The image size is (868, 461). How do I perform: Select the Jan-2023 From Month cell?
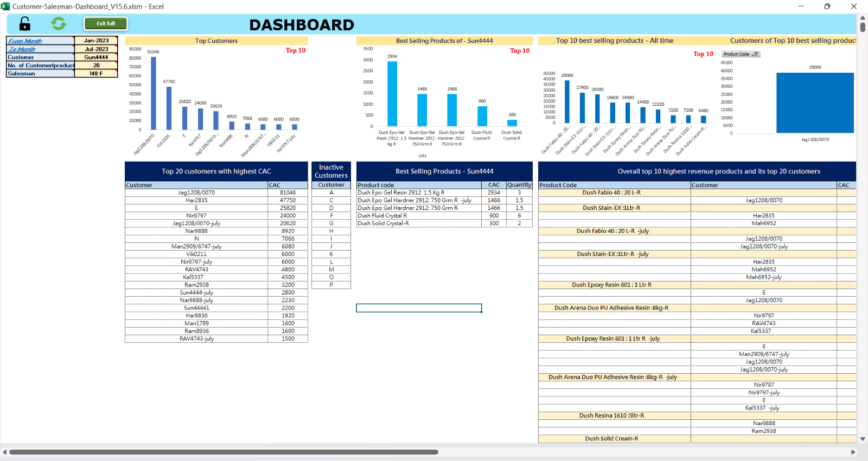tap(96, 41)
